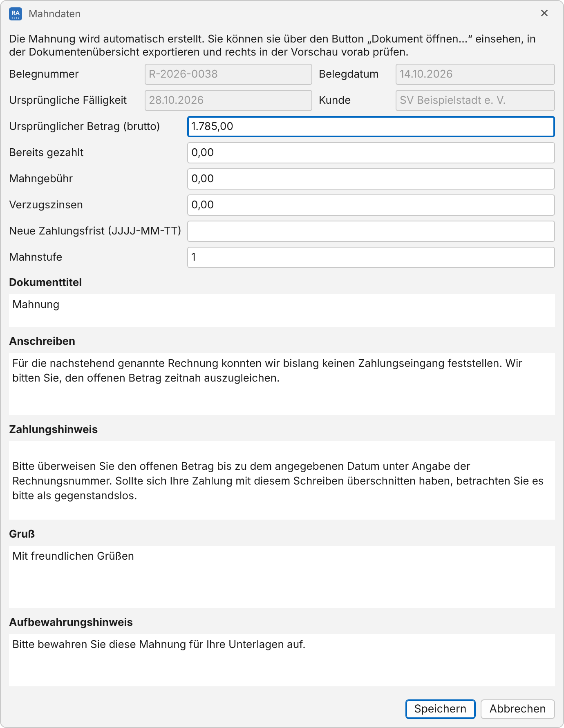
Task: Click the Verzugszinsen label
Action: [46, 205]
